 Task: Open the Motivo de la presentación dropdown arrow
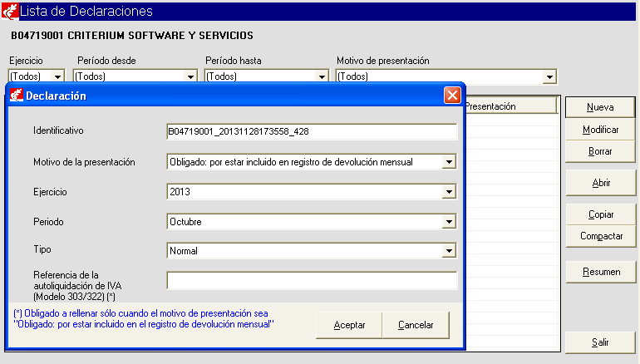click(x=449, y=162)
